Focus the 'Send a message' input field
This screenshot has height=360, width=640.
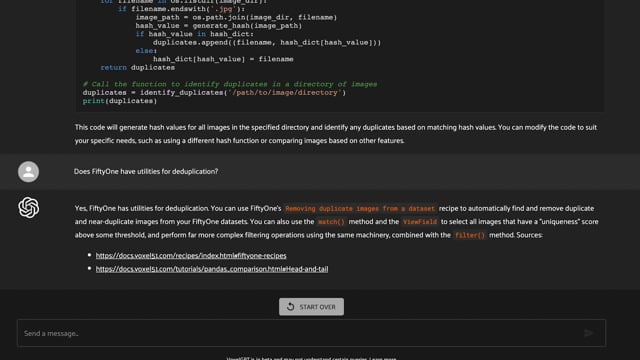point(311,333)
